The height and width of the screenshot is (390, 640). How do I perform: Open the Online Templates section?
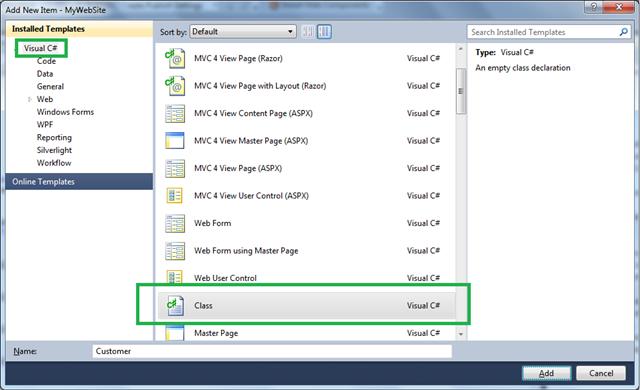pyautogui.click(x=79, y=182)
